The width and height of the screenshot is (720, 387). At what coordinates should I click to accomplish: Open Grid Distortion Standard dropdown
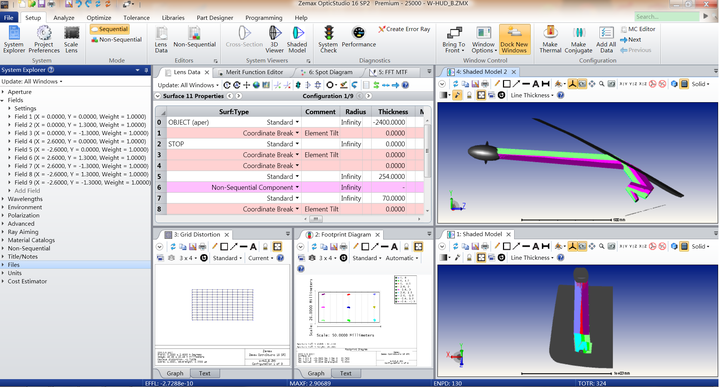pyautogui.click(x=227, y=258)
